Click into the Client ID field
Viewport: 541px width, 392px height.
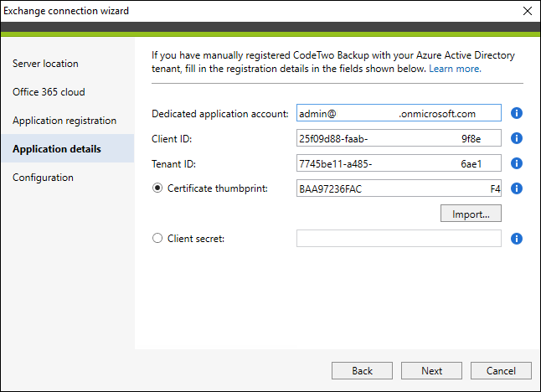pyautogui.click(x=399, y=138)
